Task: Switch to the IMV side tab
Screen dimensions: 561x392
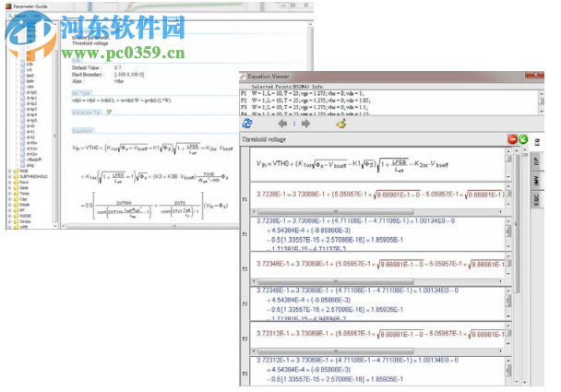Action: tap(537, 181)
